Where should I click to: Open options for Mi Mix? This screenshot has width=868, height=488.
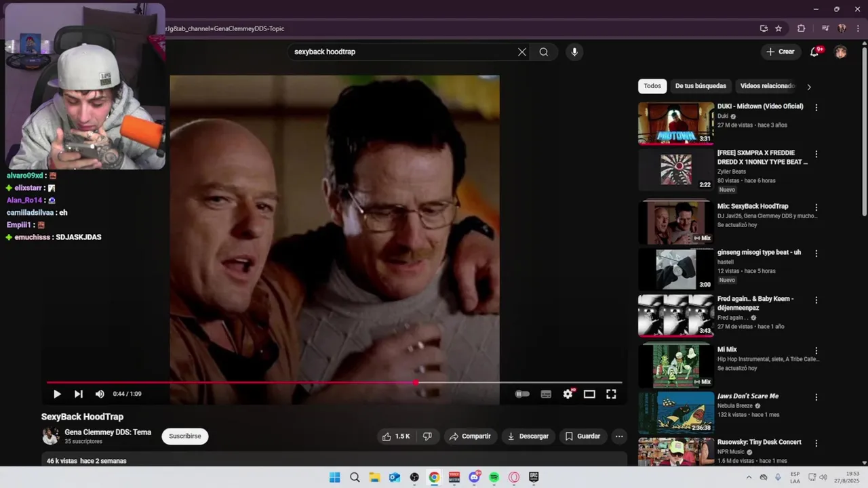[x=816, y=351]
